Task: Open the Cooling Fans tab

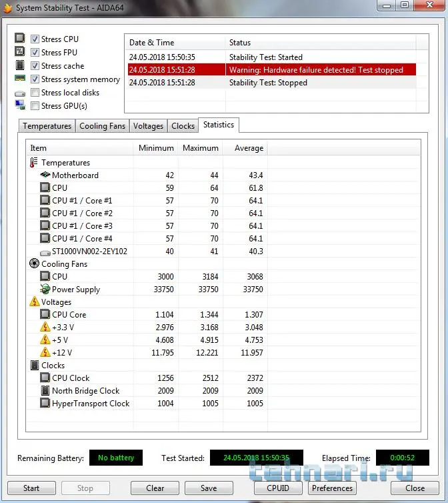Action: (102, 125)
